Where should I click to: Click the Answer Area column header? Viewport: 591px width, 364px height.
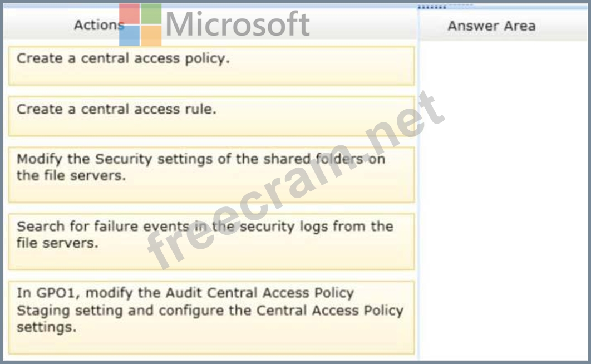pyautogui.click(x=491, y=26)
